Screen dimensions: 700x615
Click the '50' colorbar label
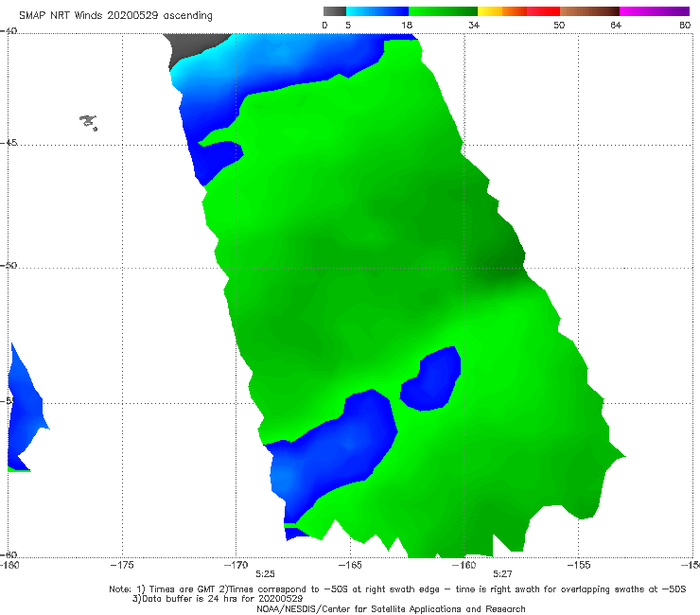[x=559, y=25]
